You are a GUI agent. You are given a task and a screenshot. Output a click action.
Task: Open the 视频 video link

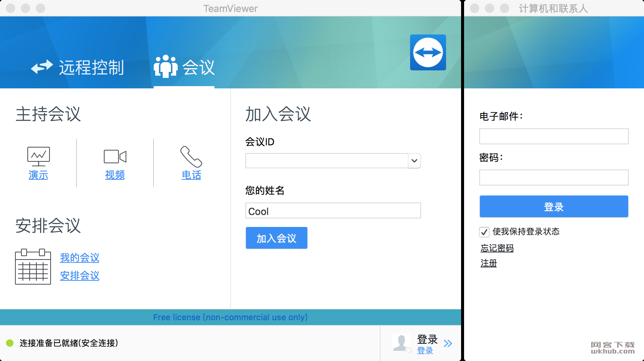[115, 175]
